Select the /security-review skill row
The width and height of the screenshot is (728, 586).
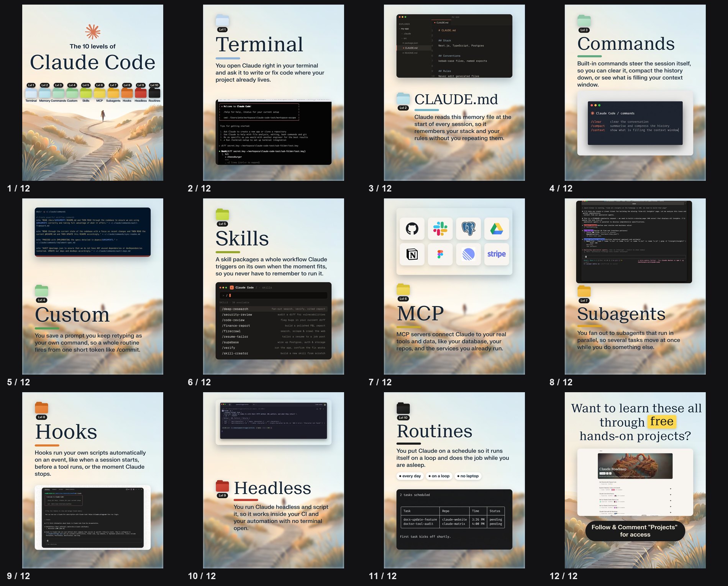[x=273, y=315]
